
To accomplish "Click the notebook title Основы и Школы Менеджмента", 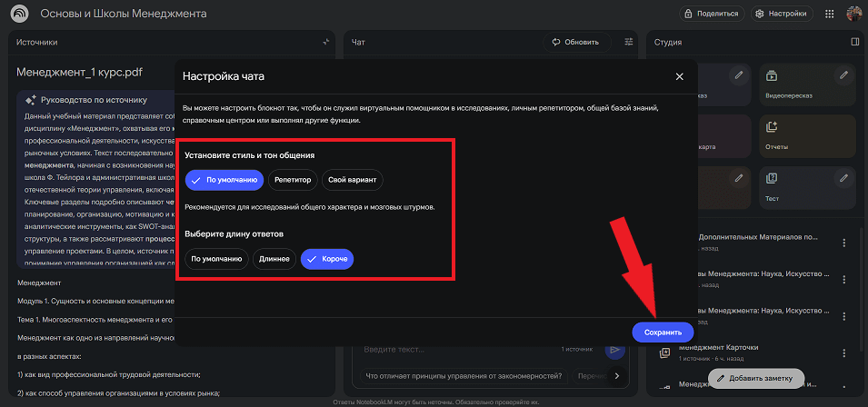I will pyautogui.click(x=124, y=14).
